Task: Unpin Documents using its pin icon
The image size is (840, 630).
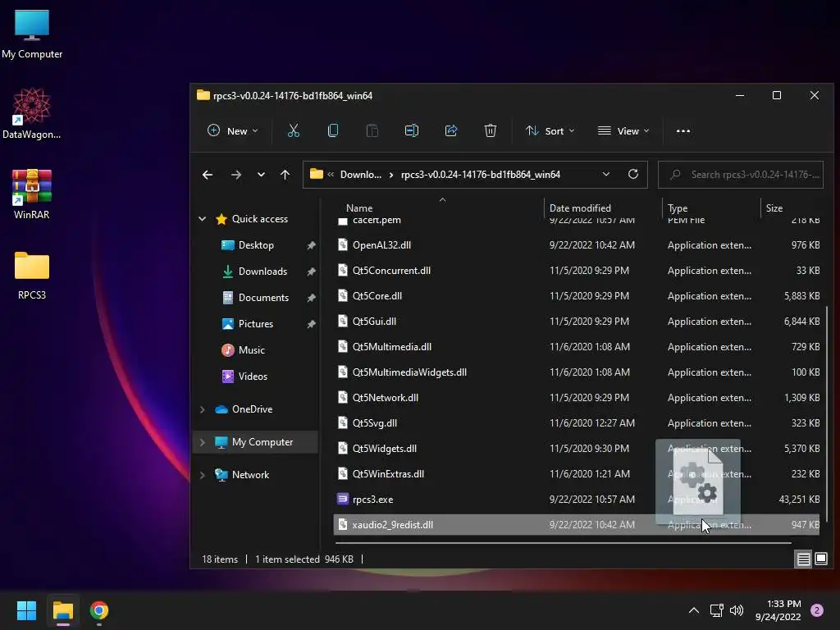Action: (x=311, y=298)
